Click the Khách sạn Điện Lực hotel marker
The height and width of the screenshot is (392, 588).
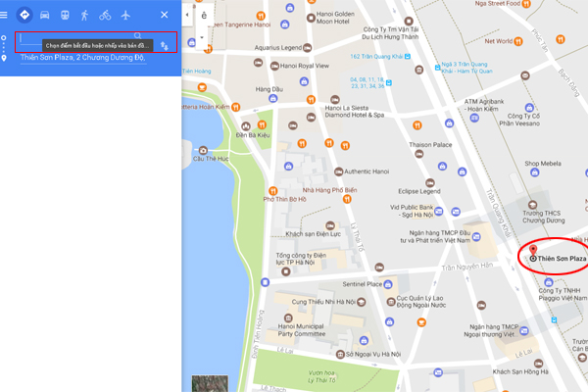[330, 225]
